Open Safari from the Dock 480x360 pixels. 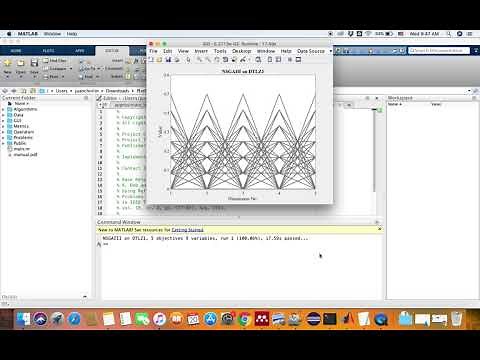click(x=74, y=319)
